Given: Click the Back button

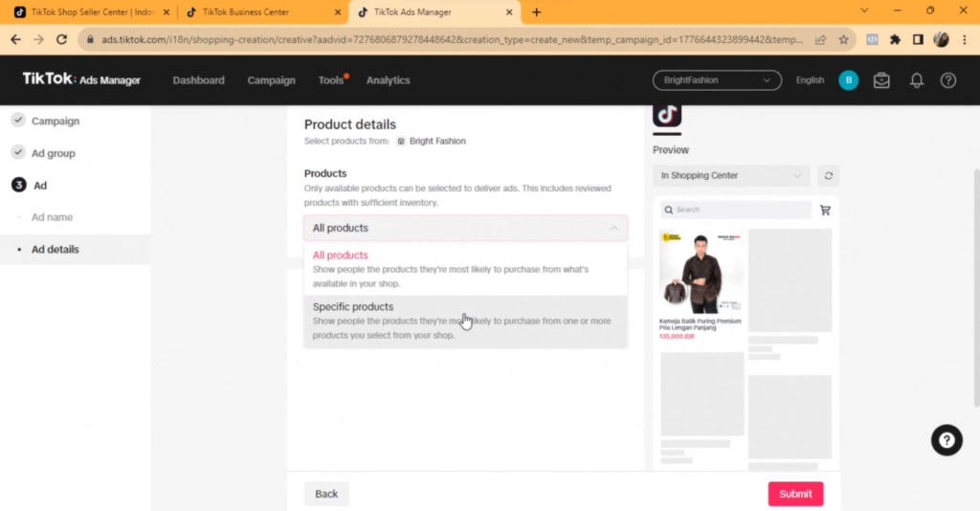Looking at the screenshot, I should coord(326,494).
